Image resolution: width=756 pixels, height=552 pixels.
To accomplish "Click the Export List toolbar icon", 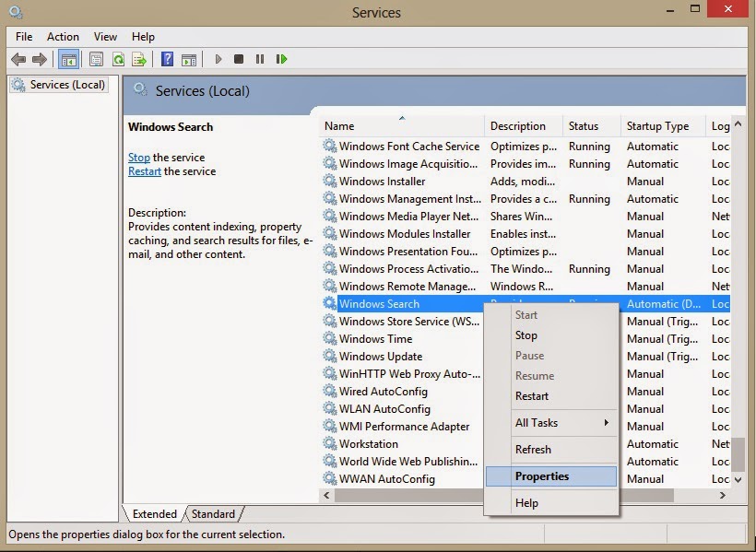I will 139,59.
